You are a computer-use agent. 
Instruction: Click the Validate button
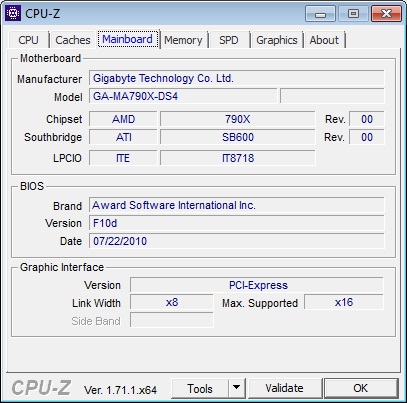[284, 388]
